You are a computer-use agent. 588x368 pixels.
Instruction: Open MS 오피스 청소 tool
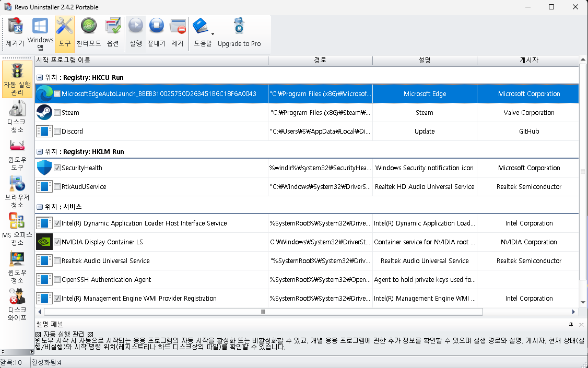[17, 230]
